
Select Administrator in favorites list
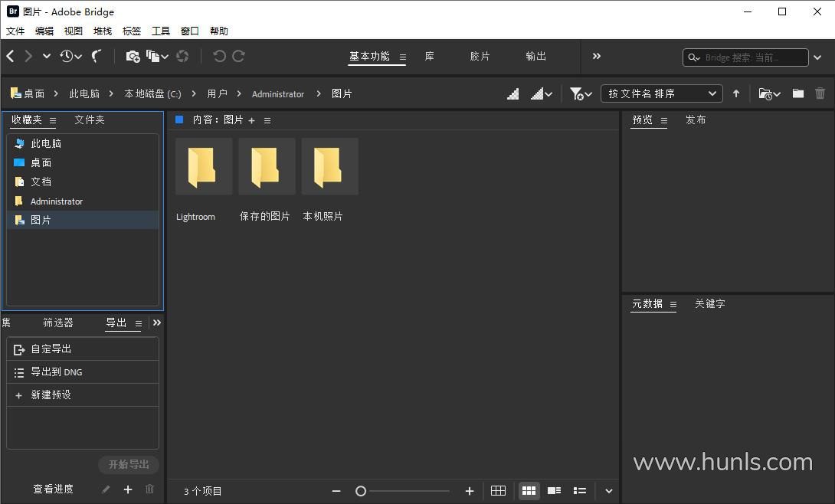[x=83, y=201]
